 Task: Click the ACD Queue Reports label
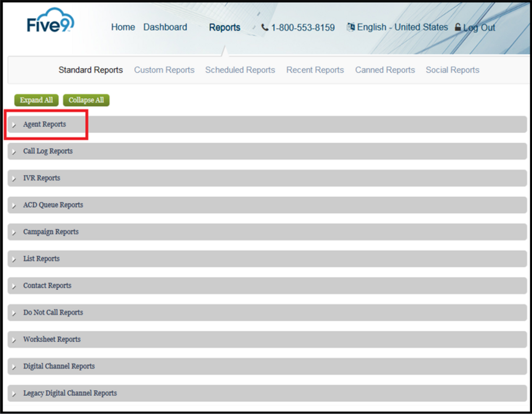[53, 205]
